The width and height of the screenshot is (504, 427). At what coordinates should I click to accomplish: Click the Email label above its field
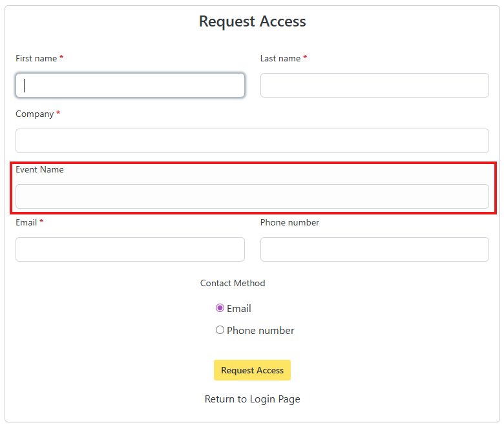tap(26, 222)
